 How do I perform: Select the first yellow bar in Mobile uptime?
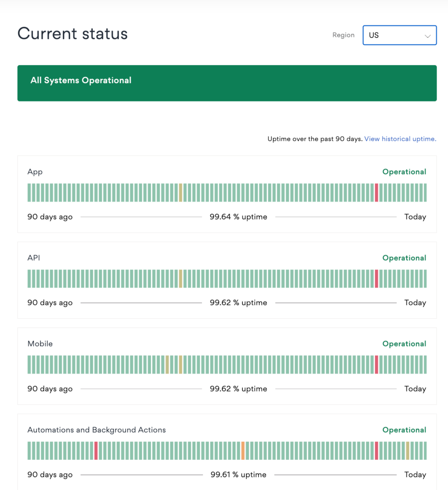[168, 365]
